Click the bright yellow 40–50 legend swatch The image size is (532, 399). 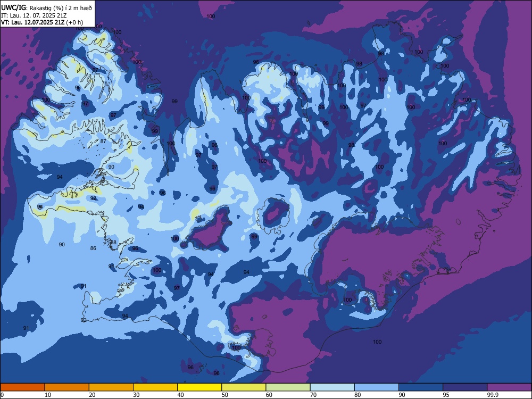click(x=199, y=387)
